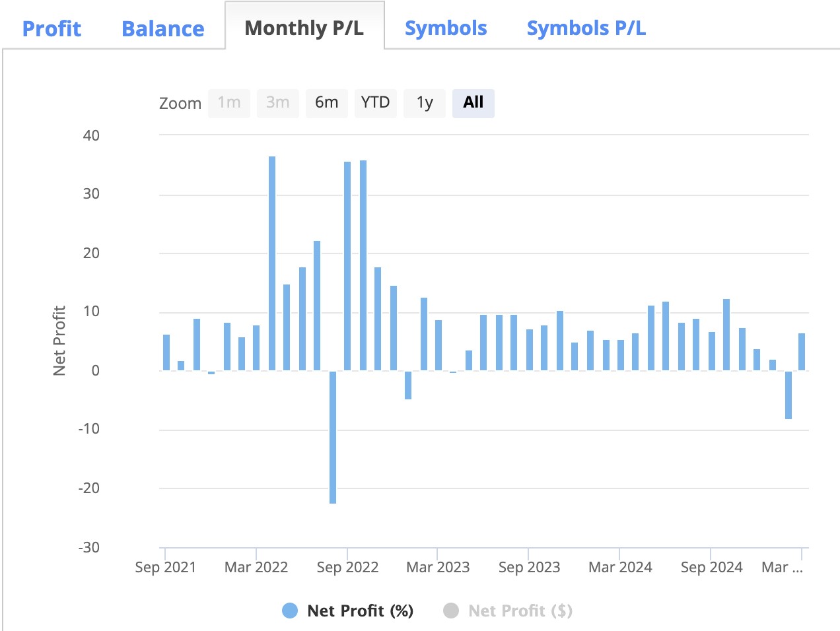Click the large negative bar near -22

coord(333,437)
